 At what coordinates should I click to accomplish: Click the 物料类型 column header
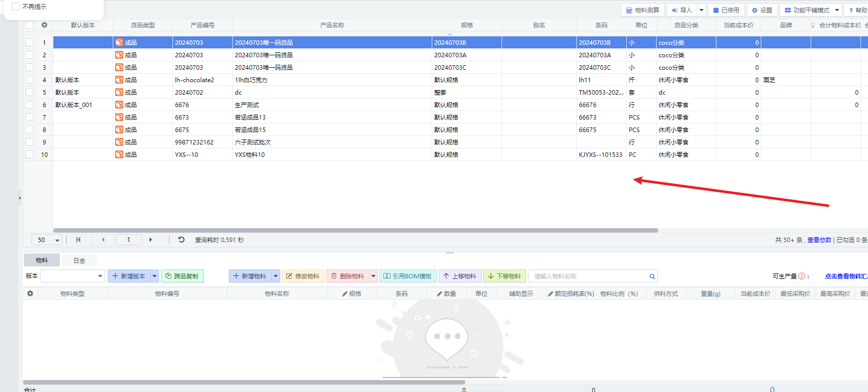click(72, 293)
